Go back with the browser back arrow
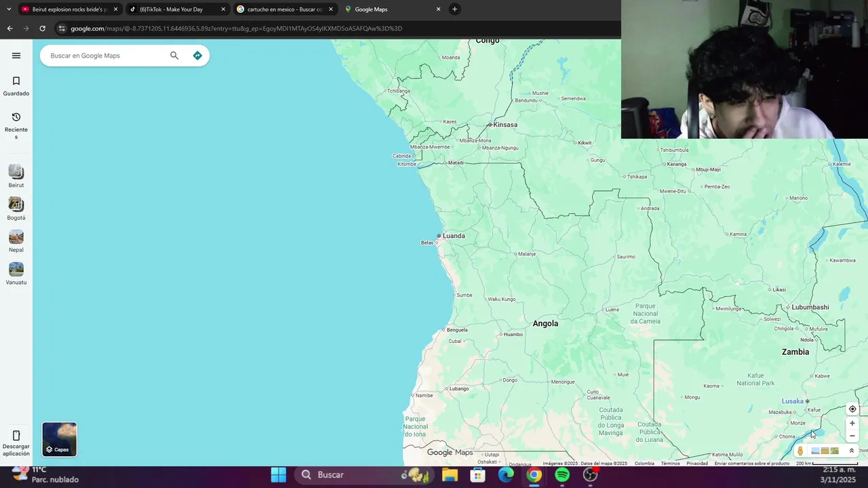The height and width of the screenshot is (488, 868). 9,28
